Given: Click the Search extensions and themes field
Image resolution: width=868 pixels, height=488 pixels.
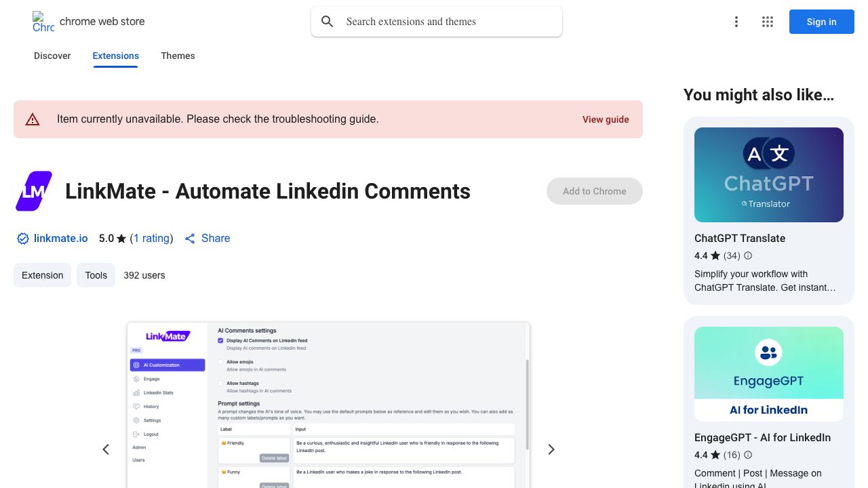Looking at the screenshot, I should pos(448,22).
